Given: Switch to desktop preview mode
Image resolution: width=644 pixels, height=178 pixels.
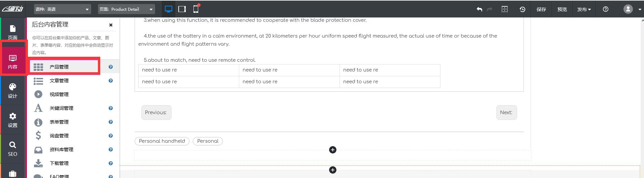Looking at the screenshot, I should point(169,9).
